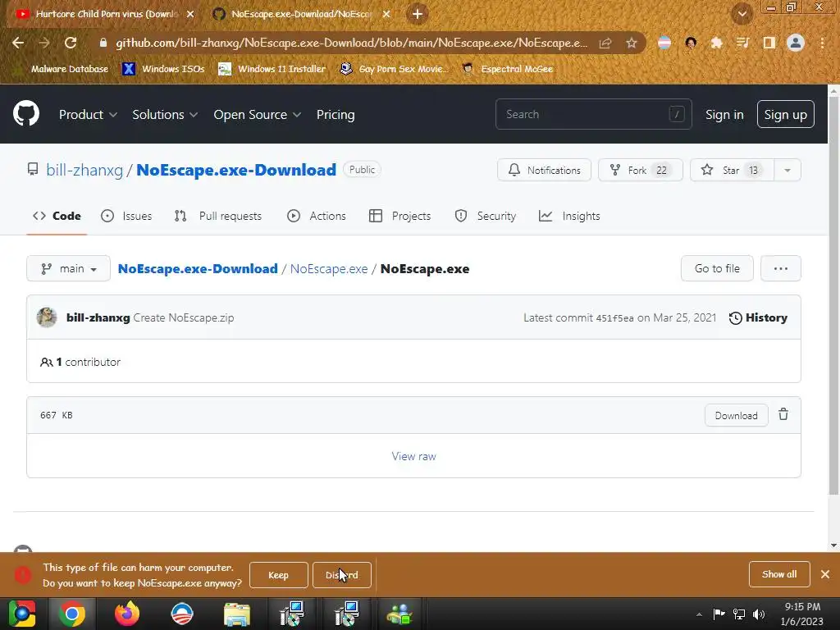Open the NoEscape.exe-Download repository title link
This screenshot has height=630, width=840.
[236, 170]
